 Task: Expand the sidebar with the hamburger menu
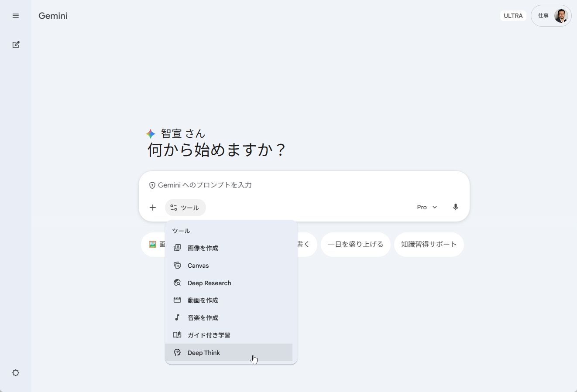point(16,16)
